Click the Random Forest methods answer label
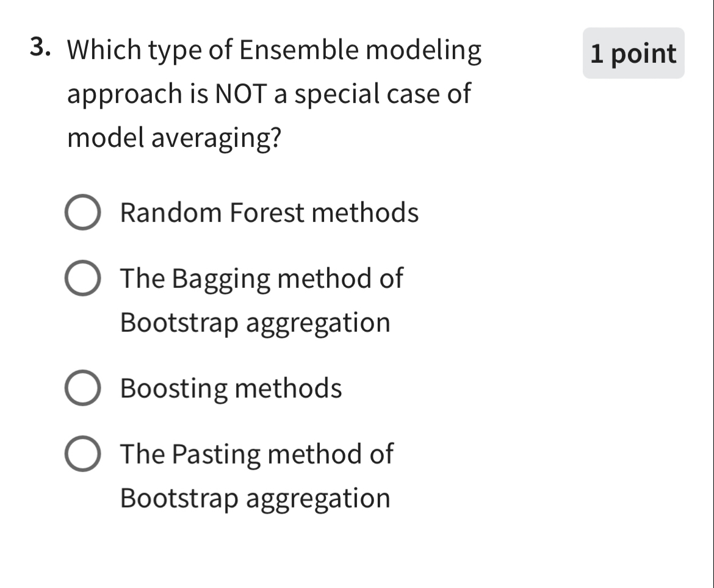Image resolution: width=714 pixels, height=588 pixels. 269,213
